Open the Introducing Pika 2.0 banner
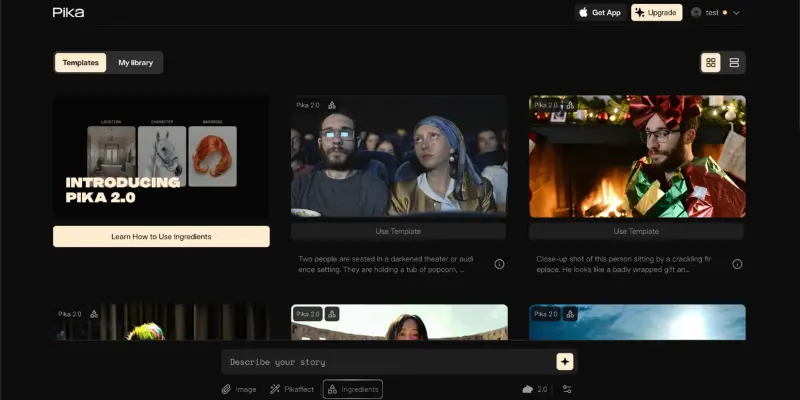 (x=161, y=157)
